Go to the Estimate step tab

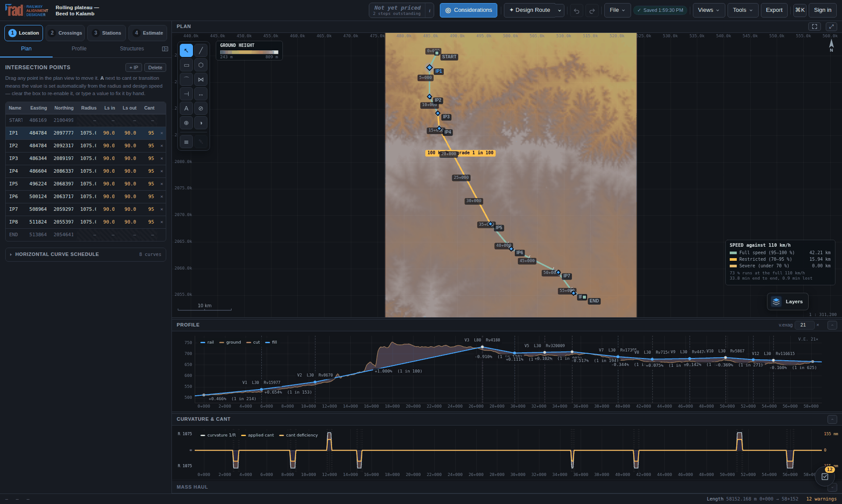(148, 33)
